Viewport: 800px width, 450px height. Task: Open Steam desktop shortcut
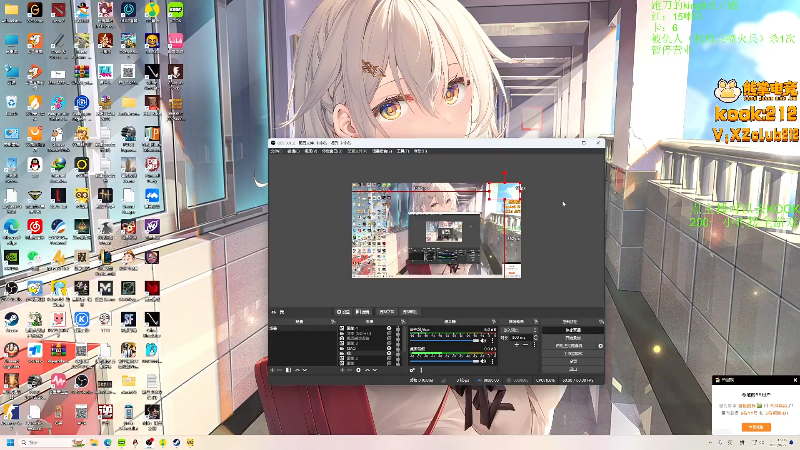click(11, 319)
